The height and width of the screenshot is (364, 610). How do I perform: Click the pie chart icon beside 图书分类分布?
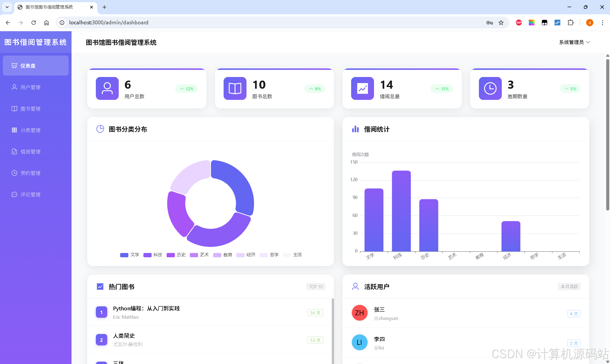coord(100,129)
